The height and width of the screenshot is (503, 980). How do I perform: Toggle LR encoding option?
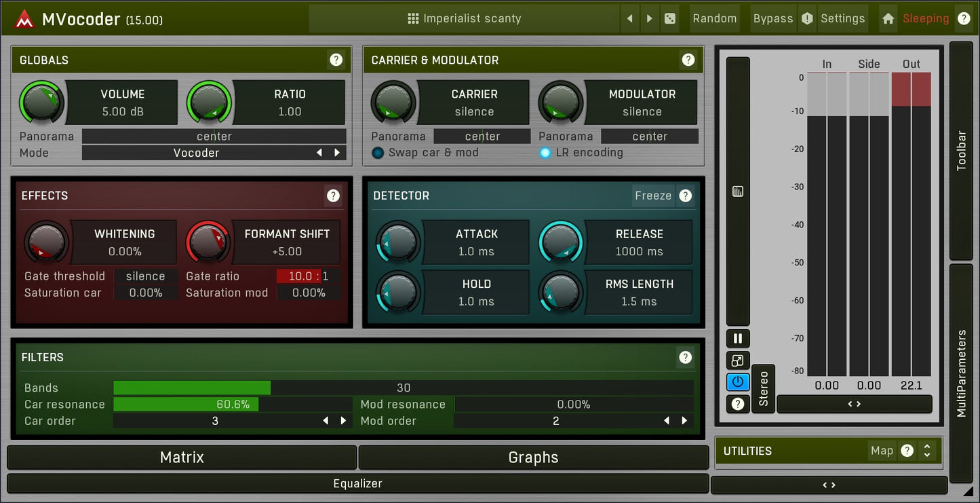(x=545, y=153)
